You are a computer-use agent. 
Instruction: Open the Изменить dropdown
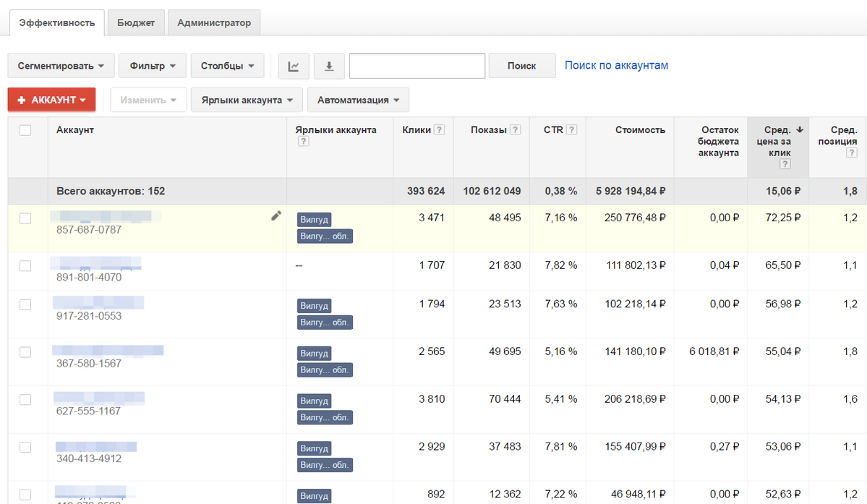point(148,100)
